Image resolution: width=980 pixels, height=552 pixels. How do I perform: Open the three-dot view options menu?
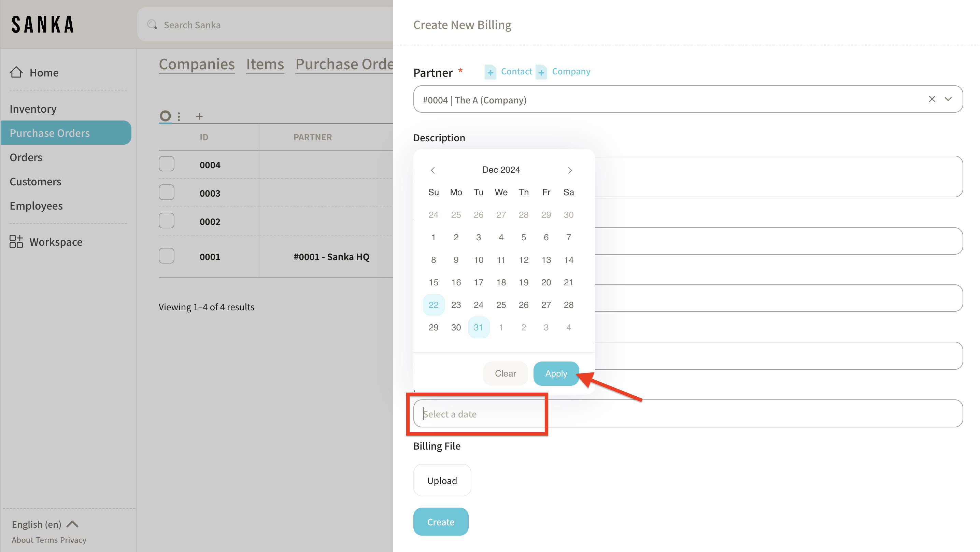coord(179,116)
